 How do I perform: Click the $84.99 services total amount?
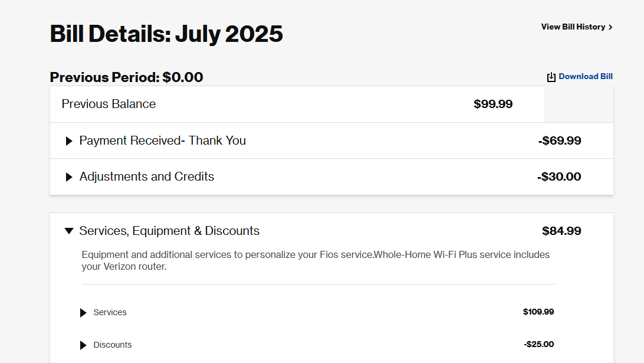561,231
